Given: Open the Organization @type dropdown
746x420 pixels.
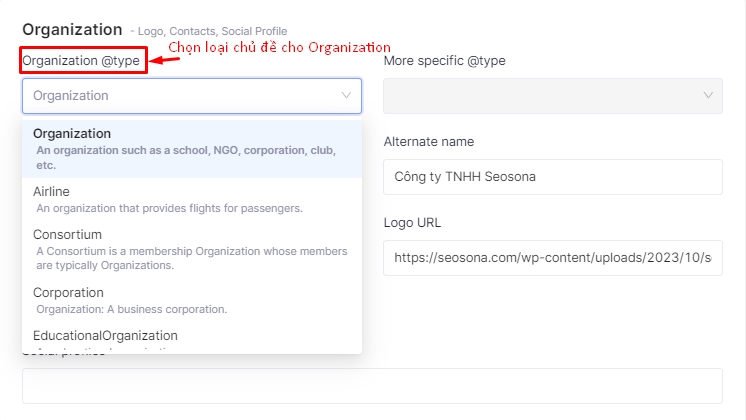Looking at the screenshot, I should 192,96.
